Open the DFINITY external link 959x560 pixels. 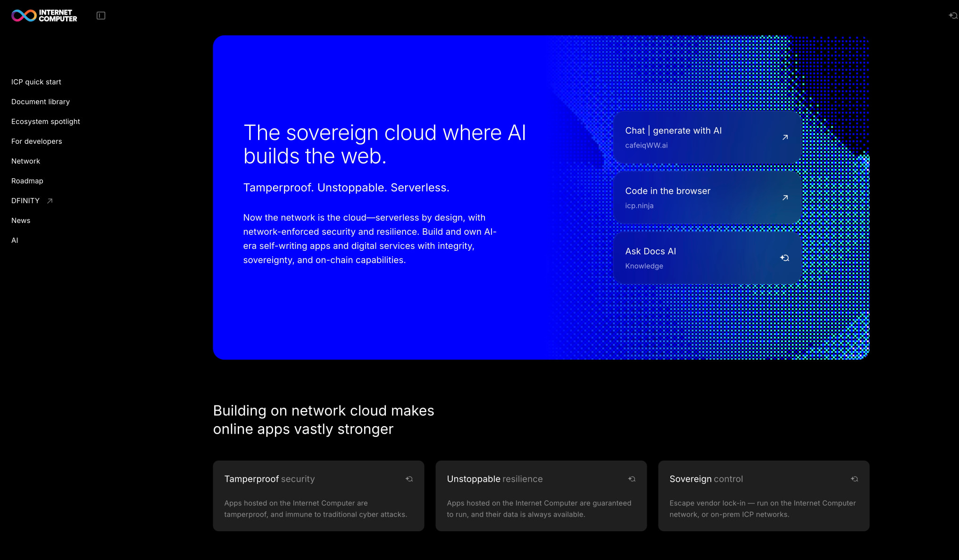tap(25, 201)
